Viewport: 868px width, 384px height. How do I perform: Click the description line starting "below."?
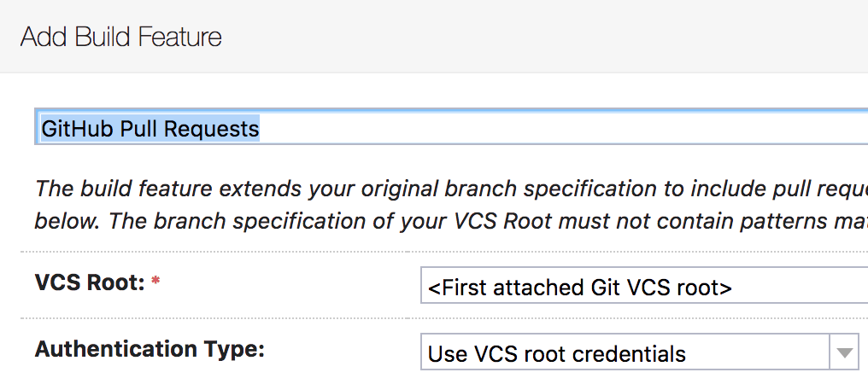click(x=451, y=220)
